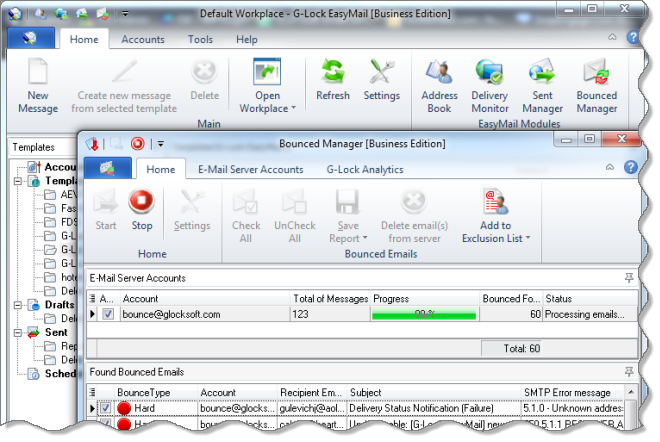Viewport: 660px width, 442px height.
Task: Launch the Delivery Monitor module
Action: coord(490,86)
